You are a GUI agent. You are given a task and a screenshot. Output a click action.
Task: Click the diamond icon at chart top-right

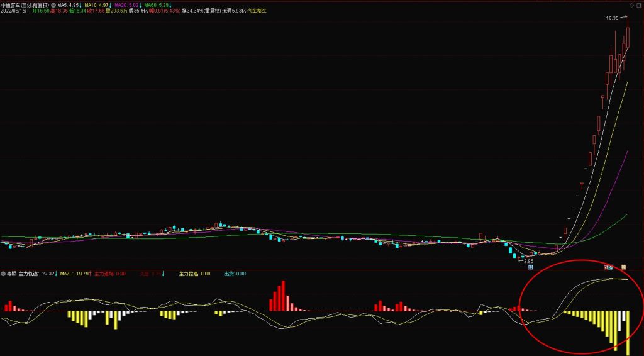click(x=631, y=5)
